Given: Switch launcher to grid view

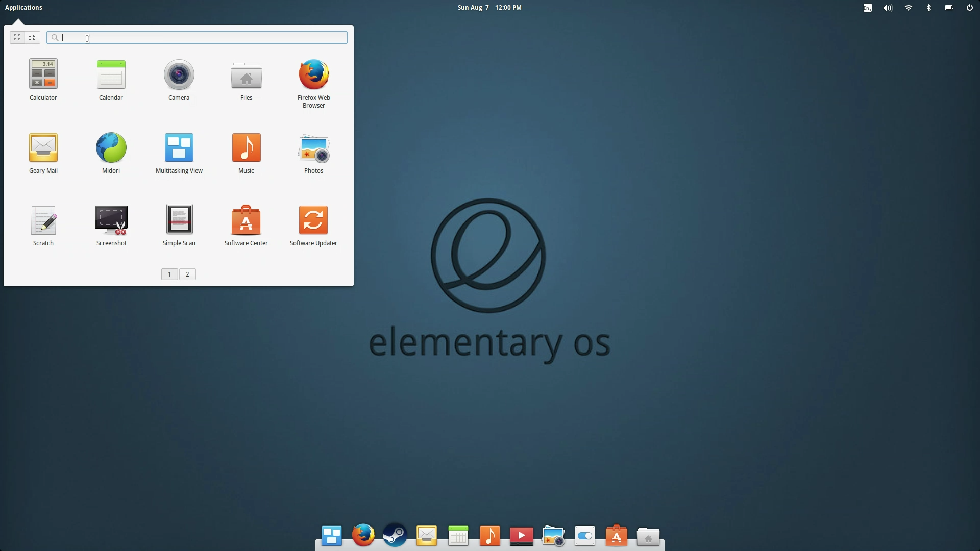Looking at the screenshot, I should 17,37.
